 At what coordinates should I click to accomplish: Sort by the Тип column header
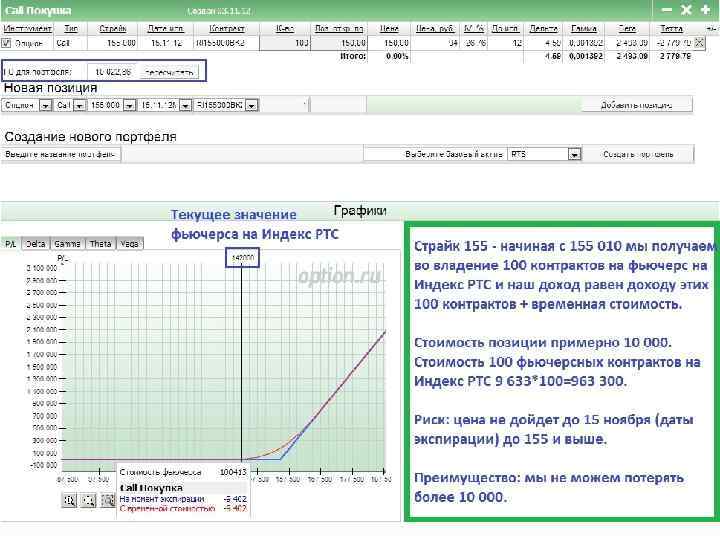(71, 28)
